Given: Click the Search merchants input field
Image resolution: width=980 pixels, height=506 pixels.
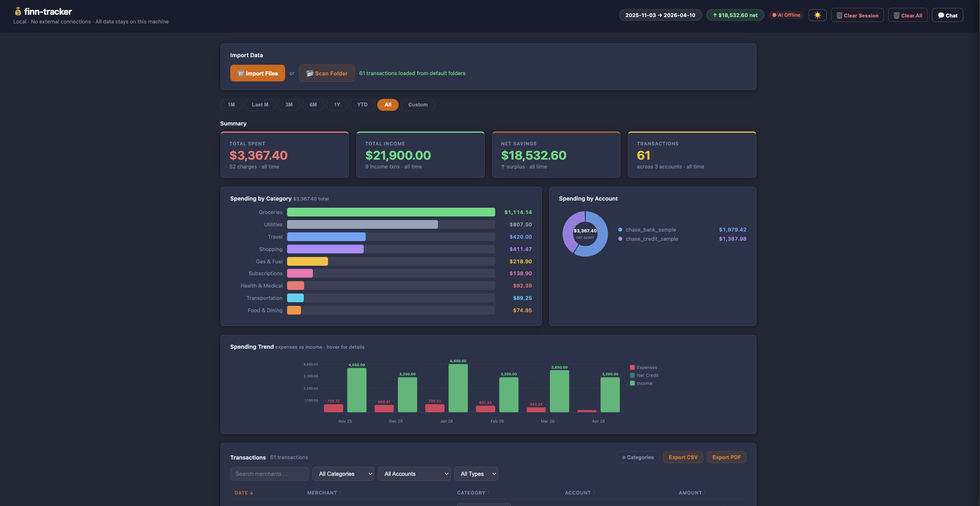Looking at the screenshot, I should [x=269, y=474].
